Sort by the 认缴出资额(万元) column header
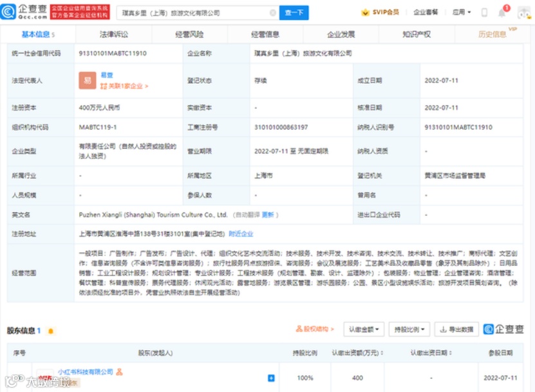Image resolution: width=535 pixels, height=392 pixels. click(x=357, y=353)
